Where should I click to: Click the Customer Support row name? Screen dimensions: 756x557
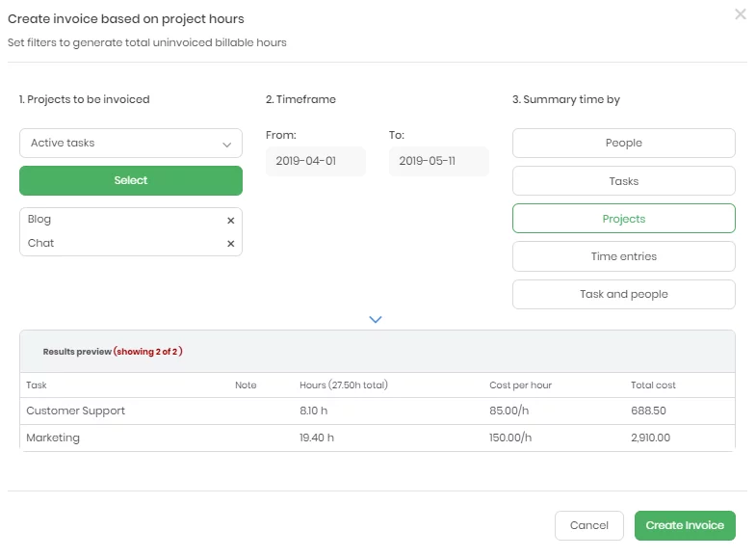pyautogui.click(x=76, y=411)
